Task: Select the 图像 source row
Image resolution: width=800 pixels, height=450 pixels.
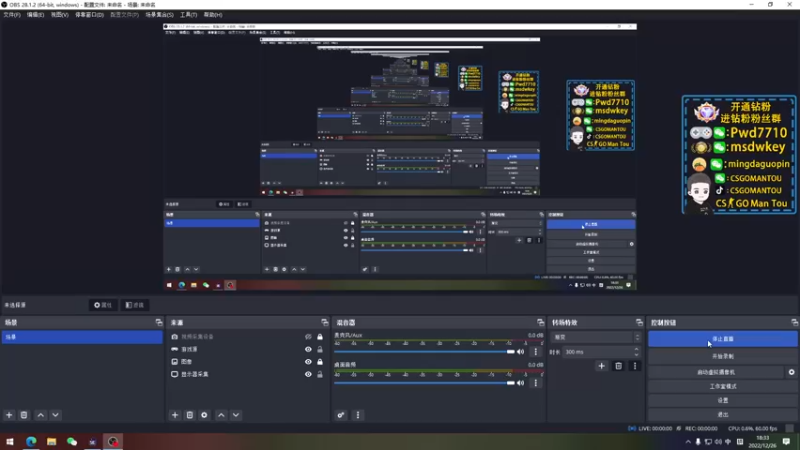Action: 247,362
